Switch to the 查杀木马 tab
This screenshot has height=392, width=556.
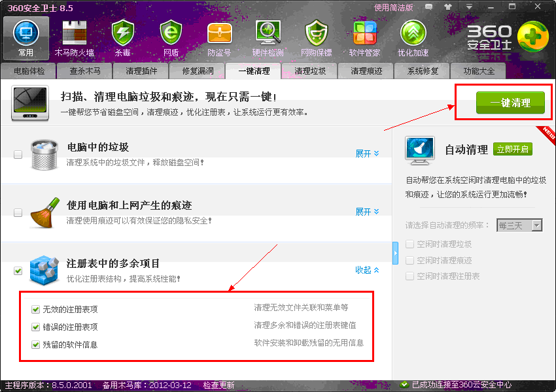(85, 71)
